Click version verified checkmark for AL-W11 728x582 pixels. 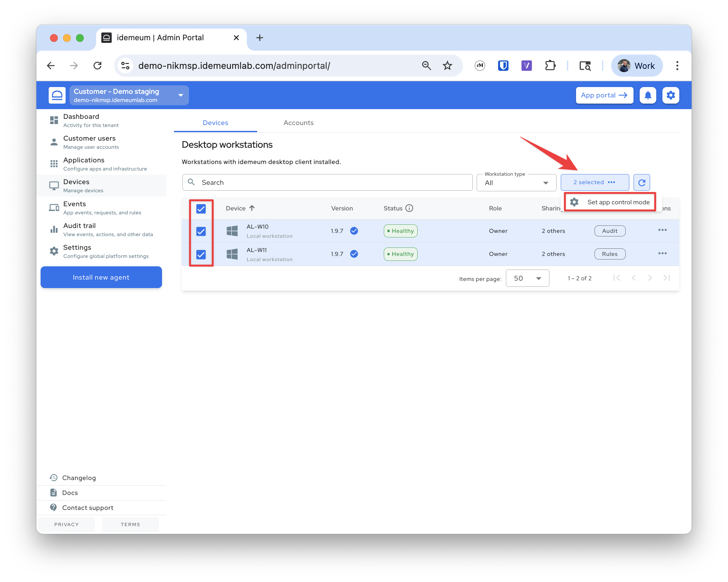tap(354, 254)
